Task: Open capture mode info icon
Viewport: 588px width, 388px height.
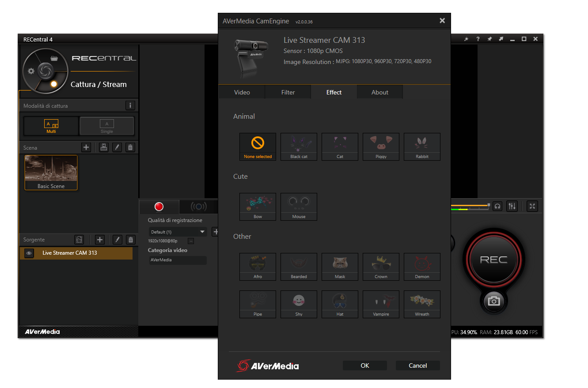Action: tap(130, 105)
